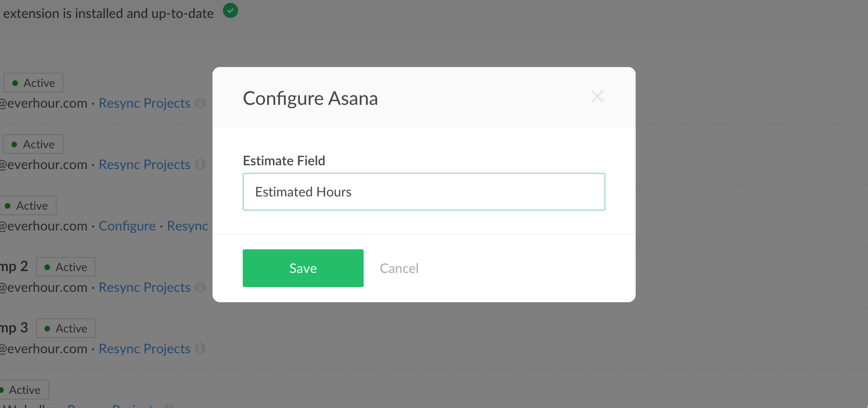The width and height of the screenshot is (868, 408).
Task: Cancel the Configure Asana dialog
Action: point(399,268)
